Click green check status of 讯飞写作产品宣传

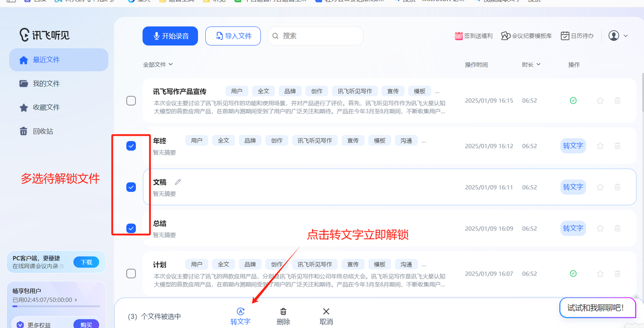pos(573,101)
